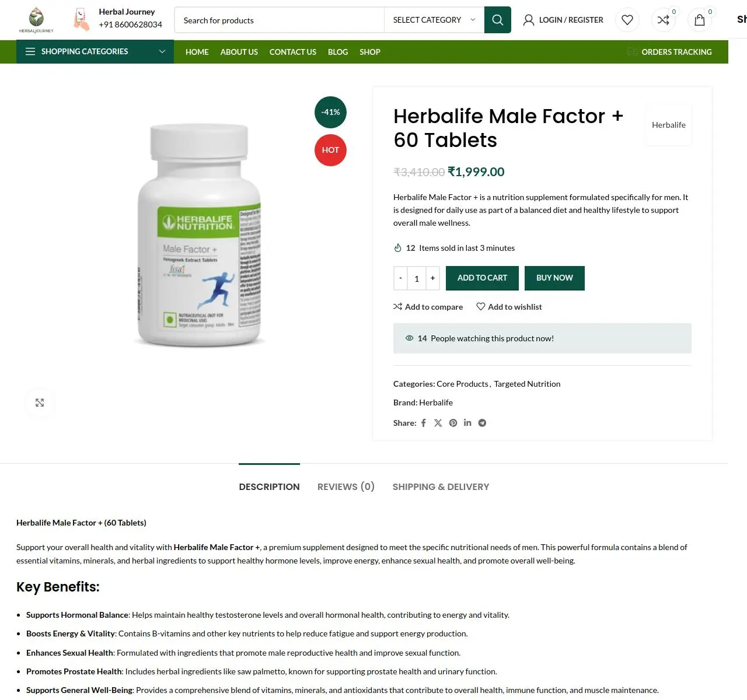Switch to the Reviews (0) tab
The width and height of the screenshot is (747, 700).
(x=346, y=487)
